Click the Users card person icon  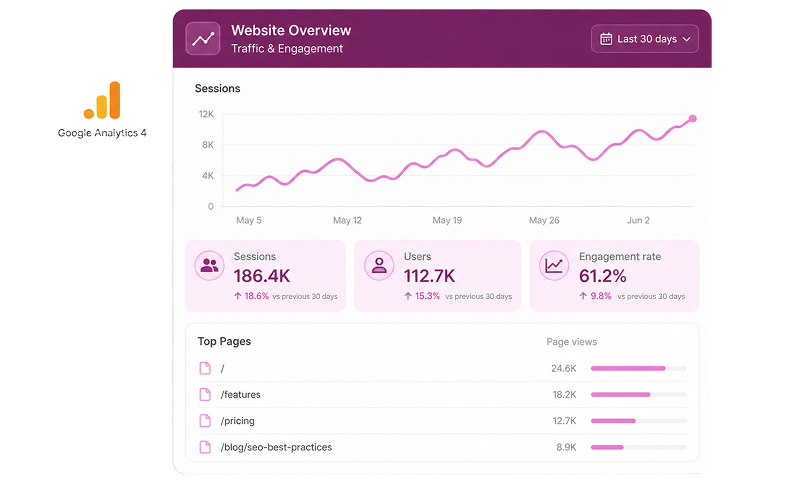379,265
